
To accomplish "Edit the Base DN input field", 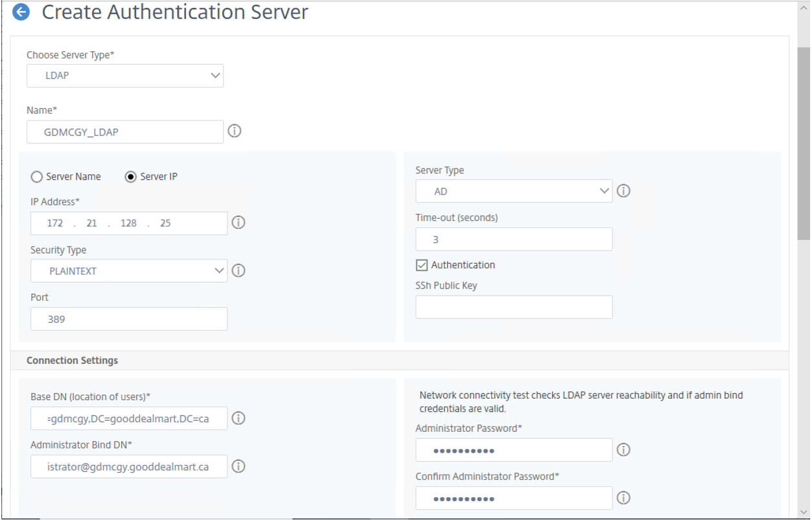I will [x=129, y=418].
